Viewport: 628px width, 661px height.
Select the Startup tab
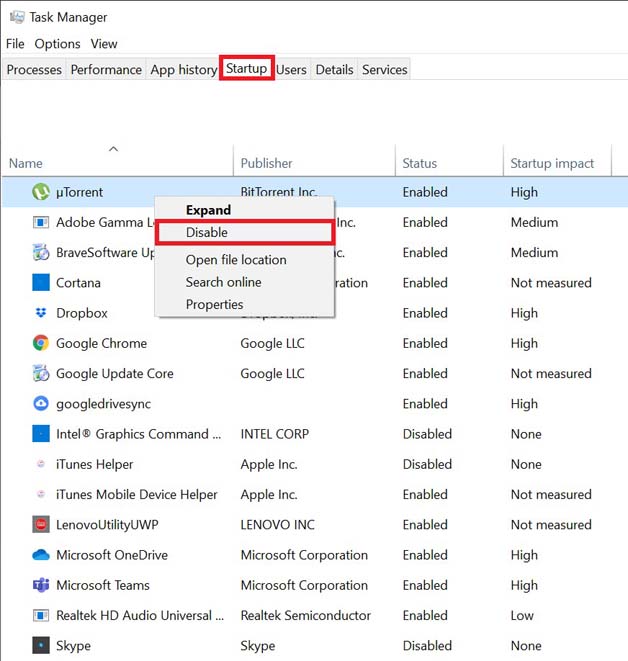247,68
